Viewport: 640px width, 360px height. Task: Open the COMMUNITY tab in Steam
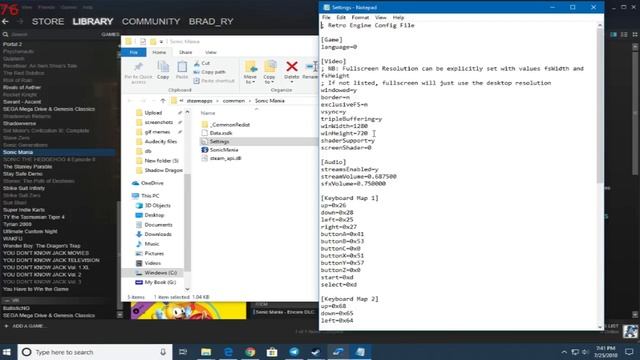151,22
